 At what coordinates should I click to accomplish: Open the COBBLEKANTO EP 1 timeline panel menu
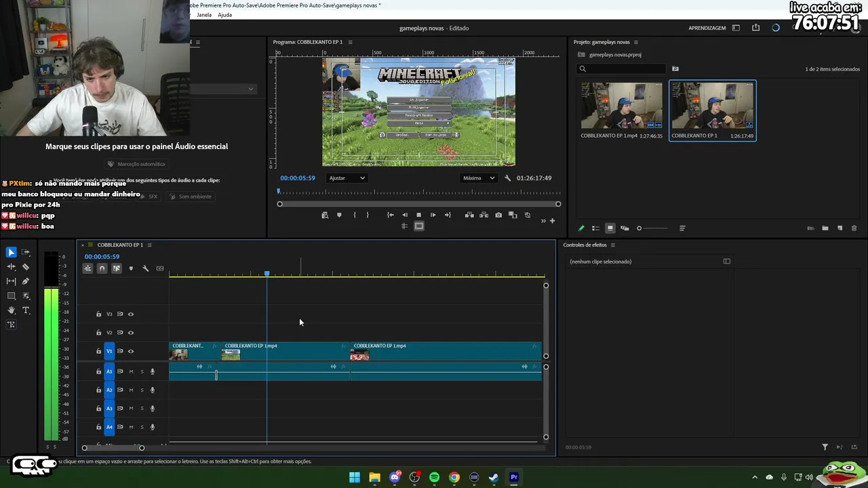[150, 245]
